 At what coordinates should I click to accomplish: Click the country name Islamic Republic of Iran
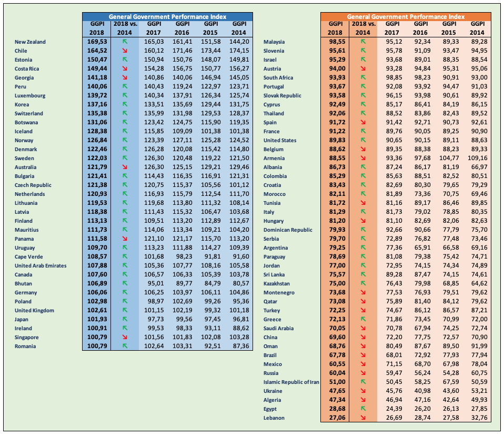(x=291, y=382)
